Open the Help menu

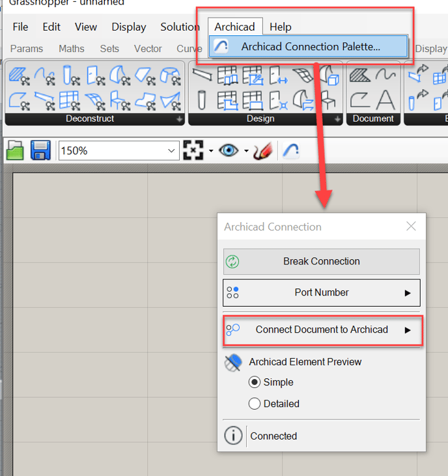coord(281,27)
